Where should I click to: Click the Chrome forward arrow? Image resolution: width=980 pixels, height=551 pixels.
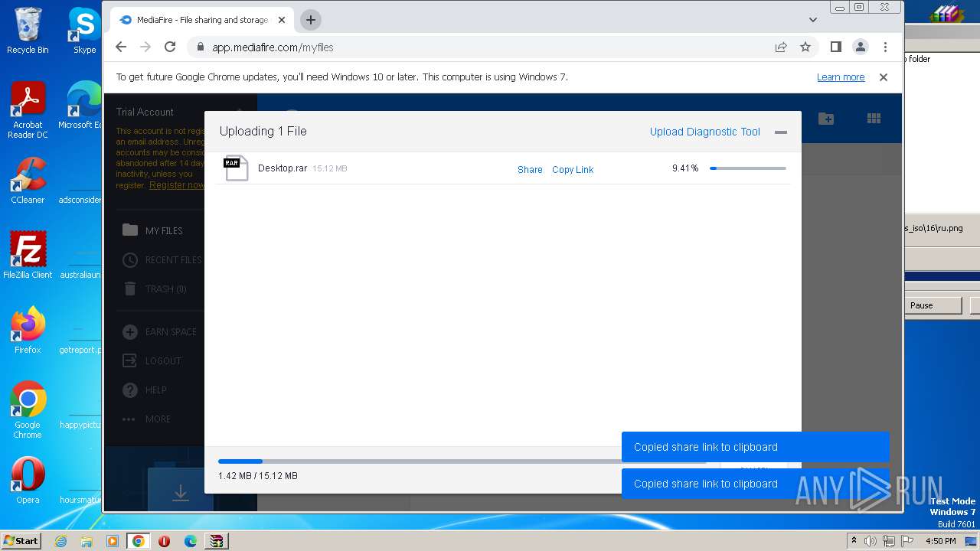click(145, 47)
